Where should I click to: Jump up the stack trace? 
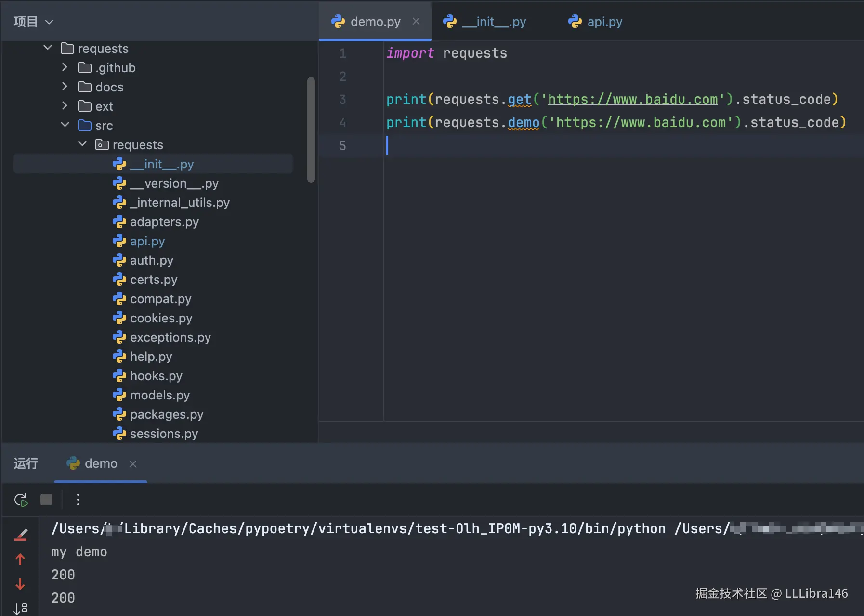tap(20, 559)
